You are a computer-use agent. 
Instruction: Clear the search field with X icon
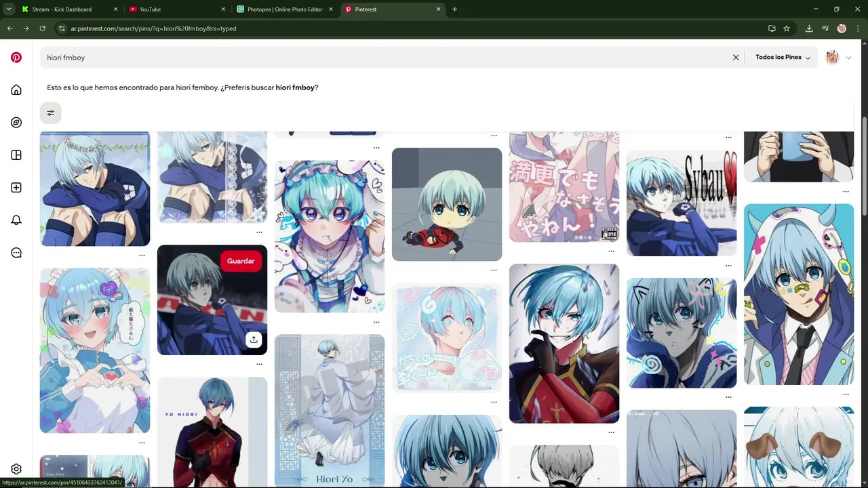click(x=736, y=58)
